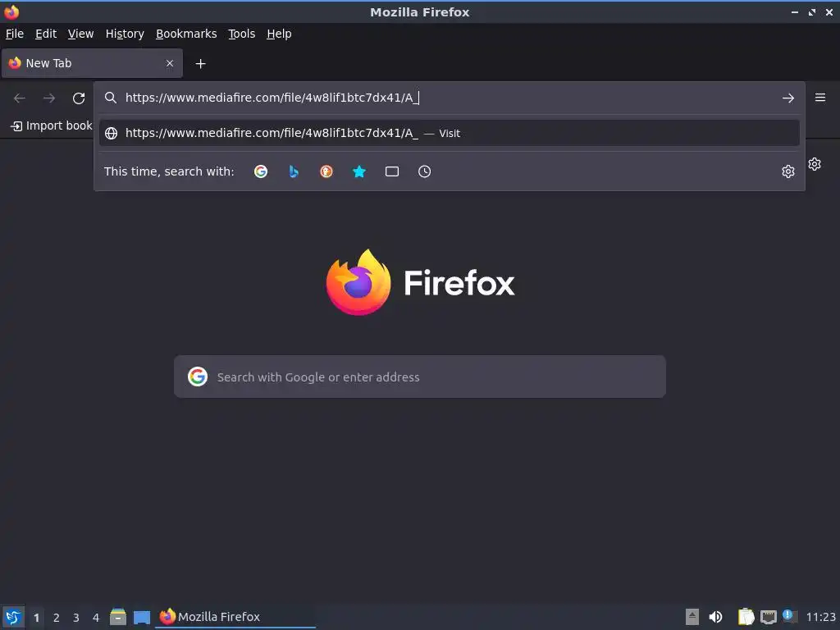Switch to workspace 2 on taskbar
Viewport: 840px width, 630px height.
click(57, 618)
